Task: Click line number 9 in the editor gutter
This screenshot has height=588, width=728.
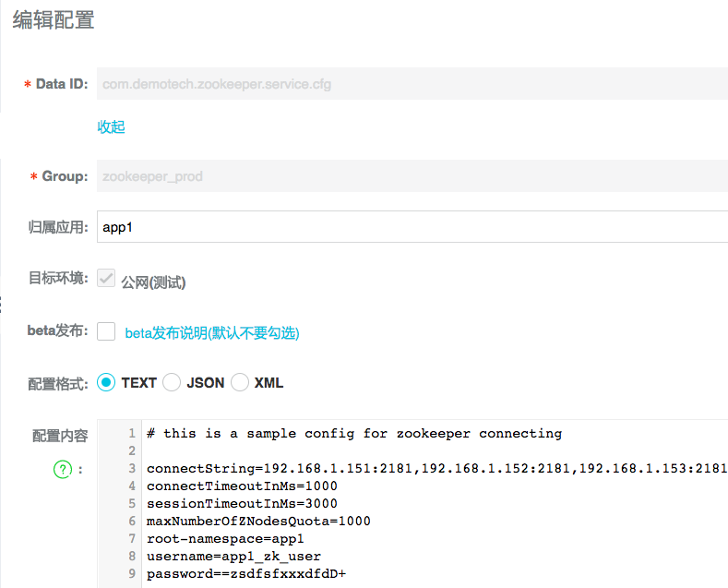Action: click(132, 573)
